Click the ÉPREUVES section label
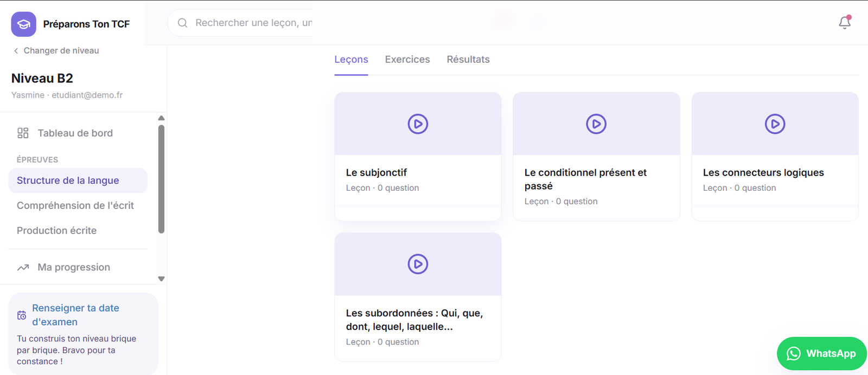 (37, 160)
